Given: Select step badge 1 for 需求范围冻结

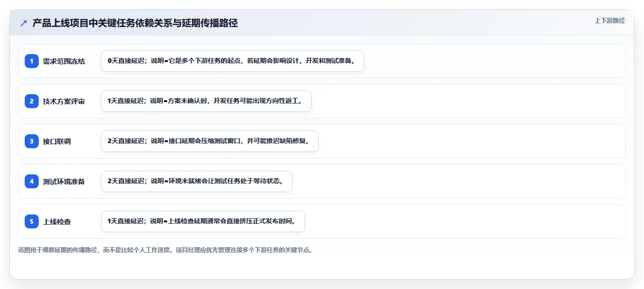Looking at the screenshot, I should (32, 61).
